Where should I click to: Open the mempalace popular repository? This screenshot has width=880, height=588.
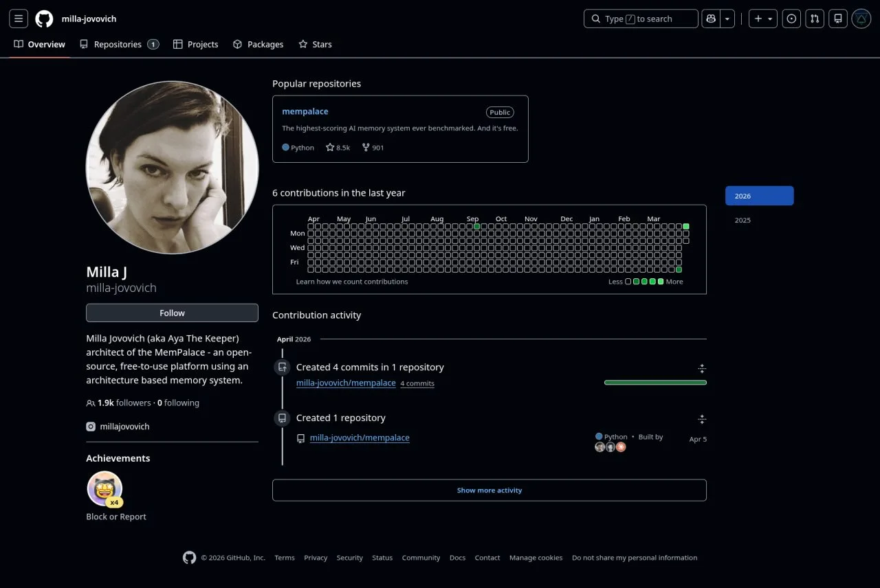[x=305, y=111]
